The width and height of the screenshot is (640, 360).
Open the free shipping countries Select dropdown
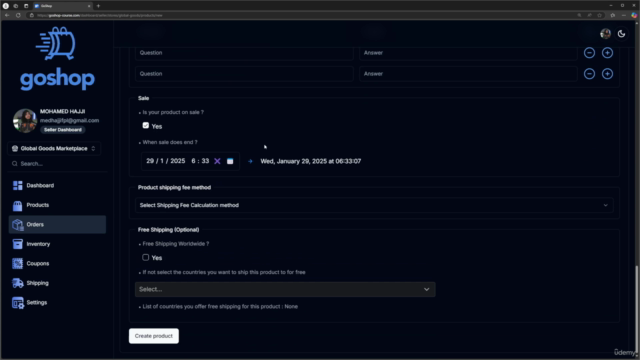point(285,289)
